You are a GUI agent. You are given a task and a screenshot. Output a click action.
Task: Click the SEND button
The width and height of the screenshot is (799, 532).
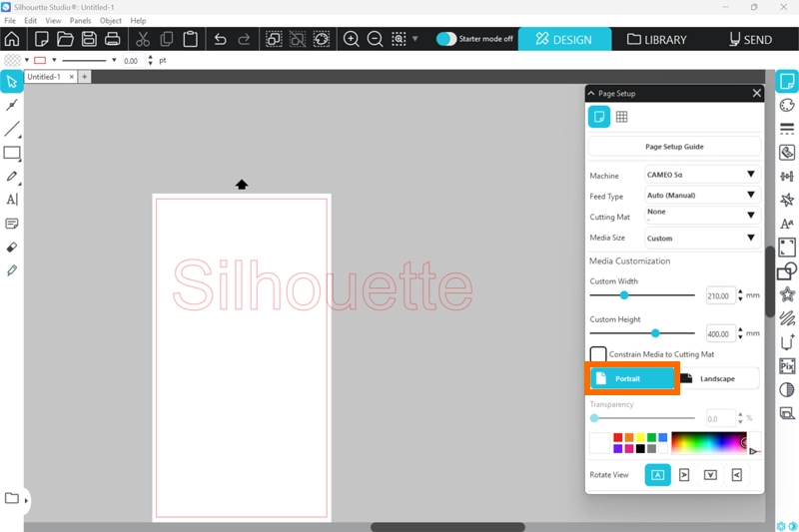tap(750, 40)
